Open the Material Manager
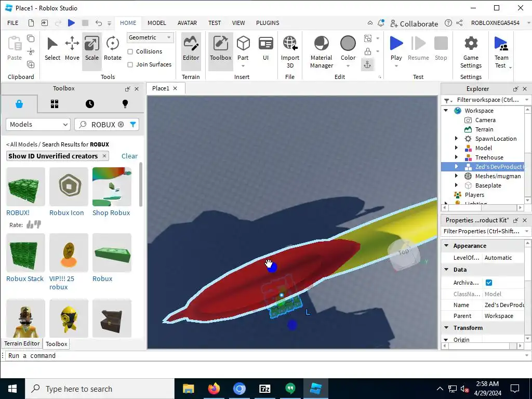The width and height of the screenshot is (532, 399). pyautogui.click(x=321, y=51)
